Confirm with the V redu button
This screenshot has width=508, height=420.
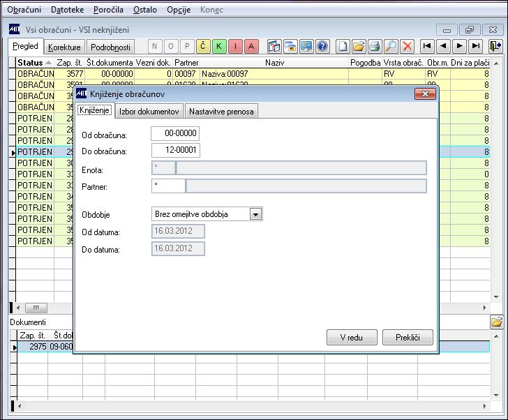[352, 338]
